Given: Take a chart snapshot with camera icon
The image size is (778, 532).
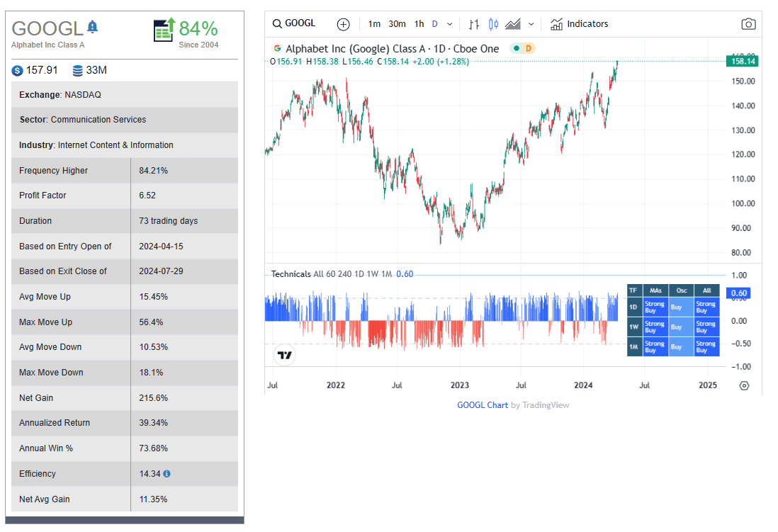Looking at the screenshot, I should (748, 24).
